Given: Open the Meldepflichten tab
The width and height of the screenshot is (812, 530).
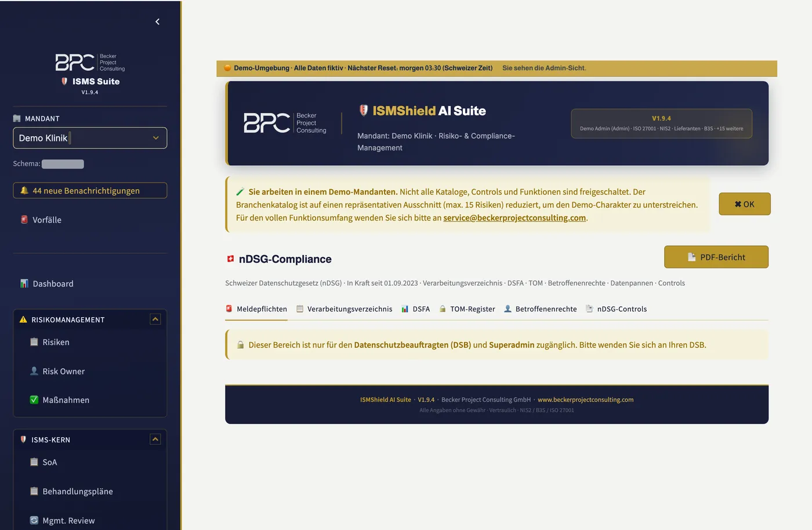Looking at the screenshot, I should (x=256, y=309).
